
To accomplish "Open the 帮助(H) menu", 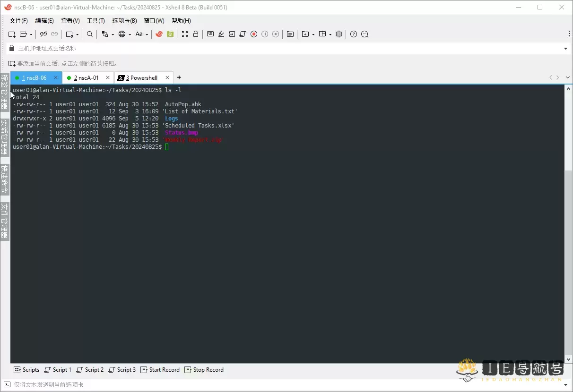I will (181, 21).
